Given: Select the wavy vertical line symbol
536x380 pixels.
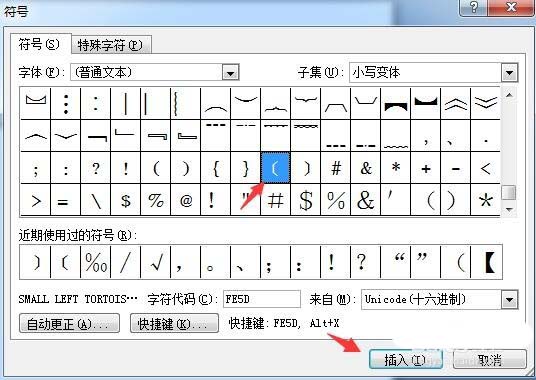Looking at the screenshot, I should (185, 103).
